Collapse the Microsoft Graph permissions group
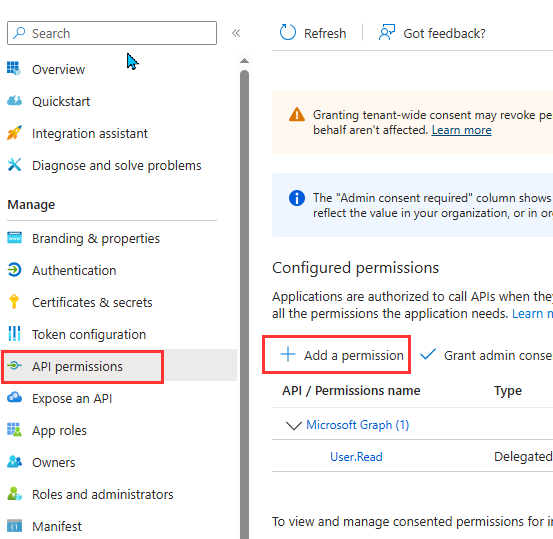553x539 pixels. (x=293, y=425)
